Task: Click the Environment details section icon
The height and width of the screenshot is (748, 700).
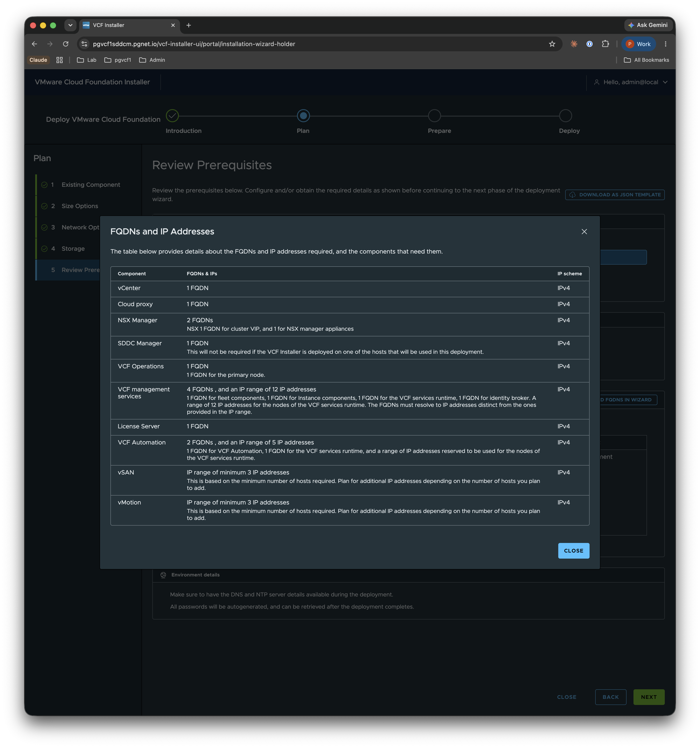Action: click(163, 574)
